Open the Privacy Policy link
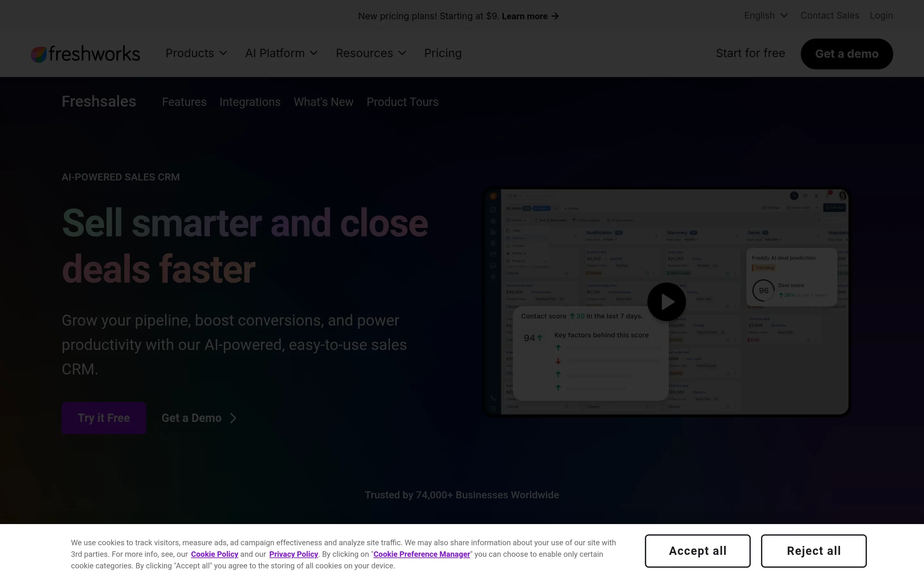 tap(294, 554)
